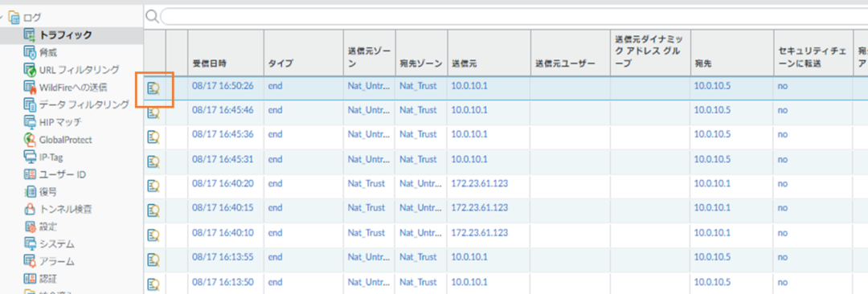Open GlobalProtect log
868x294 pixels.
(x=65, y=140)
